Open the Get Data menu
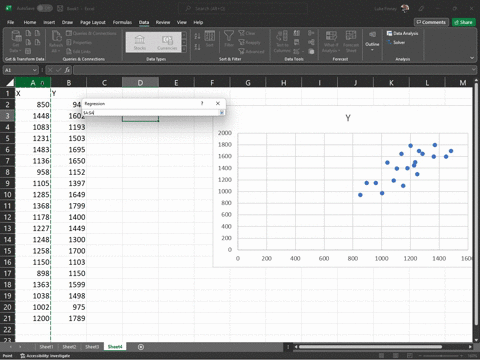This screenshot has height=360, width=480. tap(16, 41)
